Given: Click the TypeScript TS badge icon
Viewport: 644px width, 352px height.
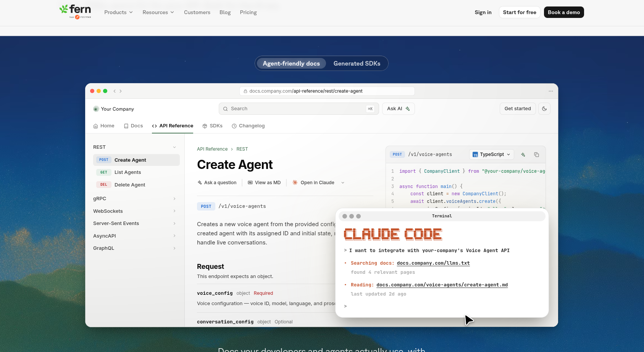Looking at the screenshot, I should [x=475, y=154].
